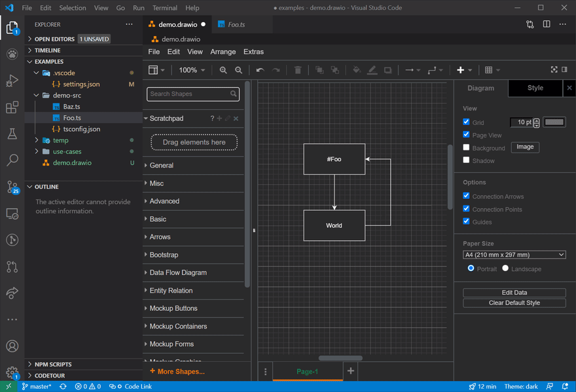Toggle fullscreen mode in the diagram editor
Viewport: 576px width, 392px height.
click(554, 69)
